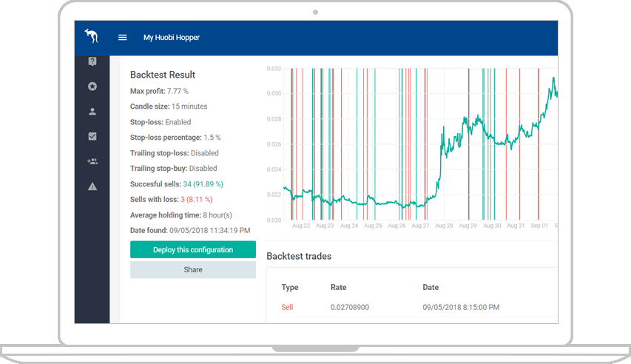Image resolution: width=631 pixels, height=364 pixels.
Task: Click the Sep 01 chart axis label
Action: 539,226
